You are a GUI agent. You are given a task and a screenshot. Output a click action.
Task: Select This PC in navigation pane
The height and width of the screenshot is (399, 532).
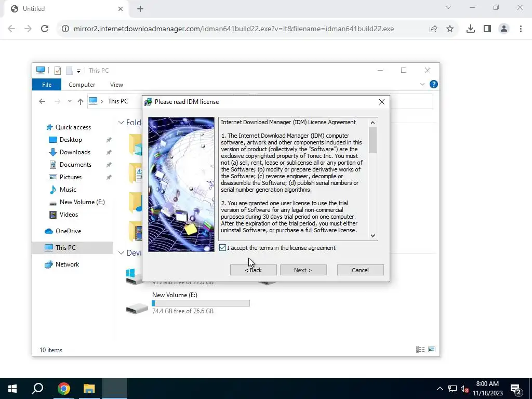(x=65, y=248)
